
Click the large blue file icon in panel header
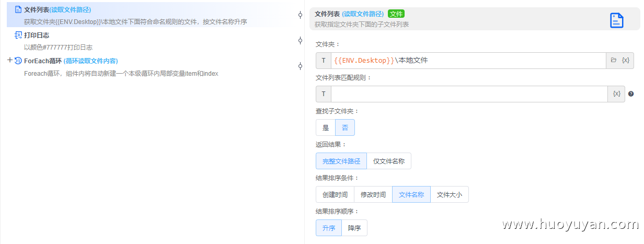[x=617, y=20]
